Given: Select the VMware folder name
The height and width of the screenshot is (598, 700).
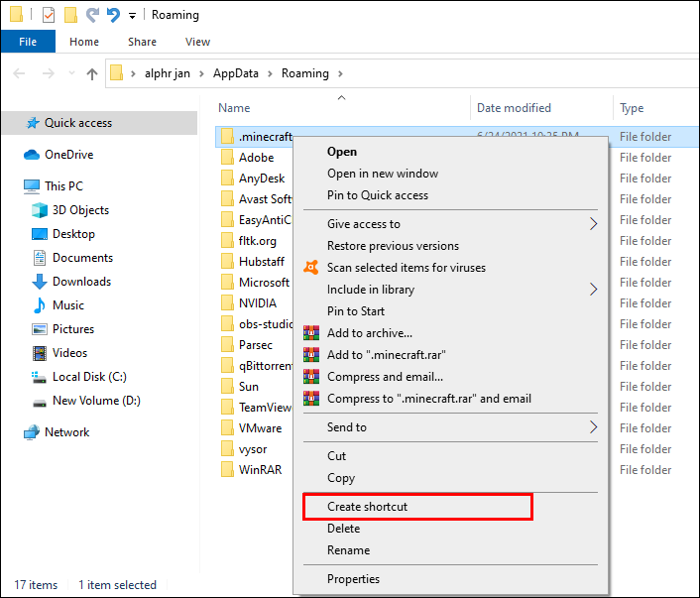Looking at the screenshot, I should (260, 428).
